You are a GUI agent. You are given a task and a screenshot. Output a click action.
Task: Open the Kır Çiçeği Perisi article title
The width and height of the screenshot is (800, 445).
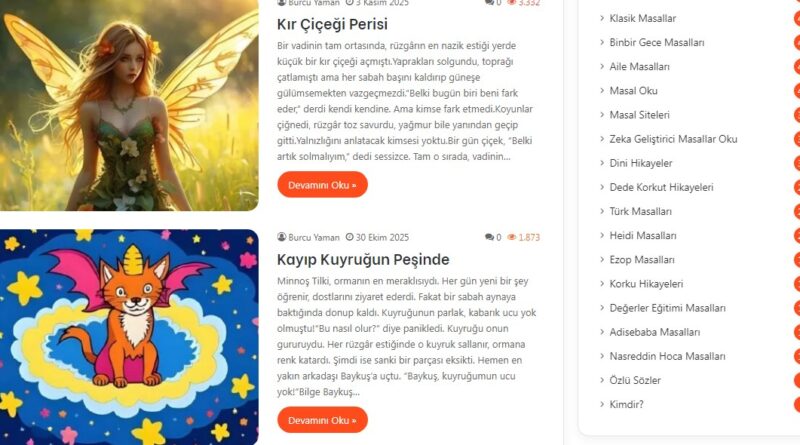pos(332,24)
